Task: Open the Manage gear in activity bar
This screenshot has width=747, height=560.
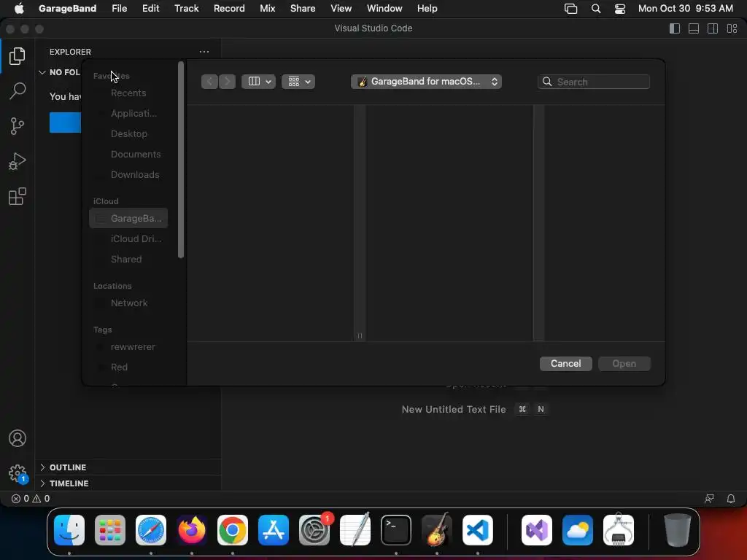Action: pos(18,473)
